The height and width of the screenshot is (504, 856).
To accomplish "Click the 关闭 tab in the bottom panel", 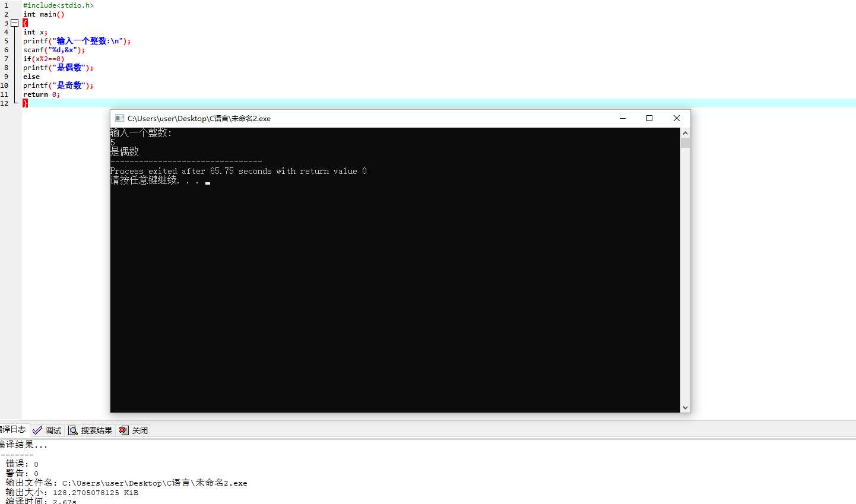I will (x=134, y=430).
